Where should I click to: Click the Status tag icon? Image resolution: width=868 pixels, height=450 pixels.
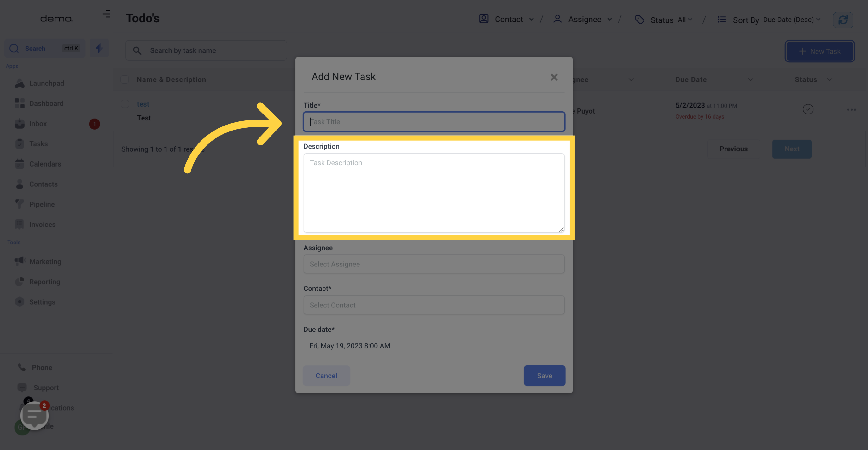pos(639,20)
